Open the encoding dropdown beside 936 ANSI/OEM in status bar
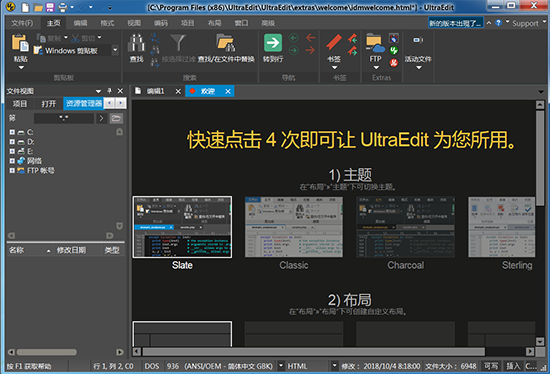The image size is (550, 374). coord(281,366)
